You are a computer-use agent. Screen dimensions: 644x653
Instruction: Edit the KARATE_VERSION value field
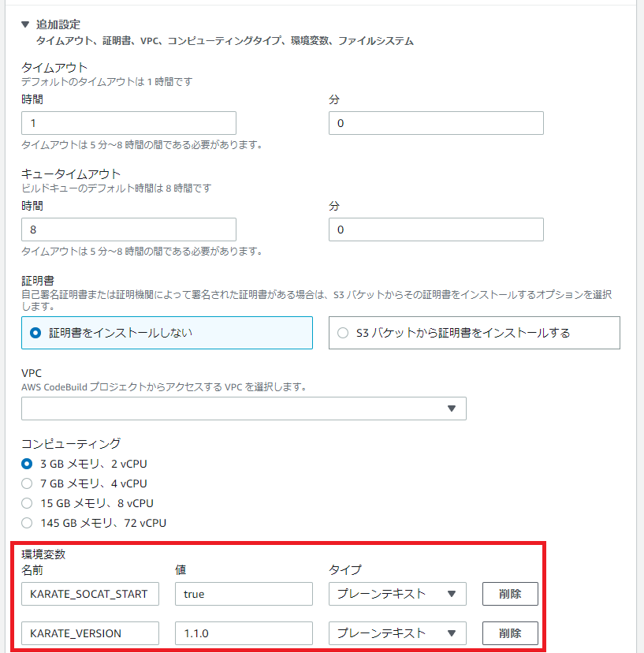(243, 633)
